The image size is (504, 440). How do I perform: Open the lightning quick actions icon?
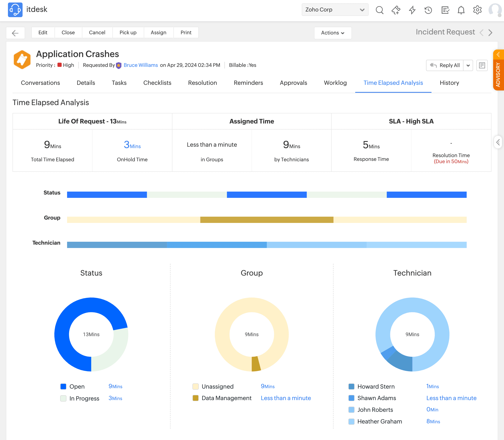(412, 10)
